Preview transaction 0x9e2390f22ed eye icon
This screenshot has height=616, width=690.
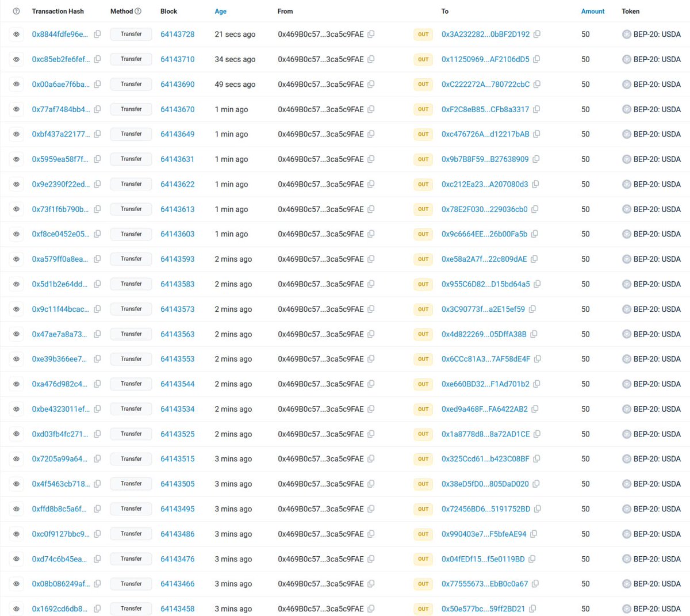(x=17, y=184)
